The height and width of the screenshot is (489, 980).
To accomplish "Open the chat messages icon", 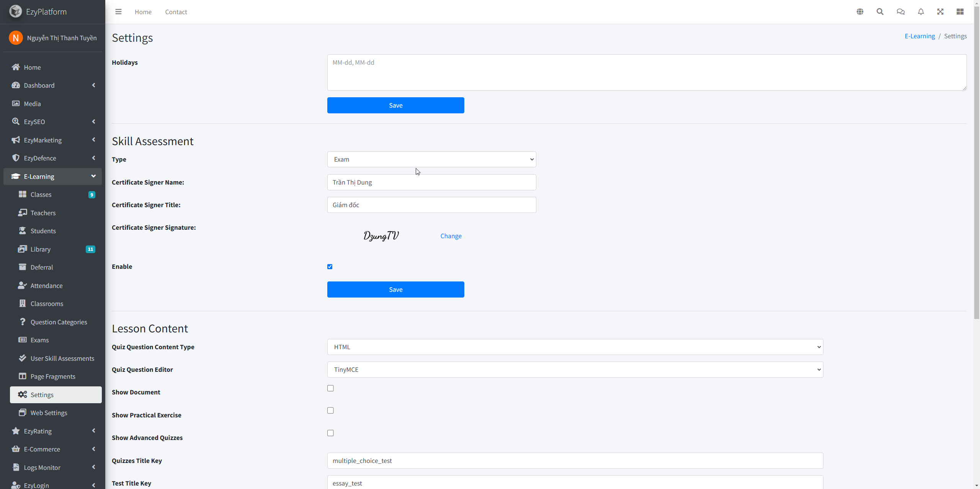I will pyautogui.click(x=900, y=12).
